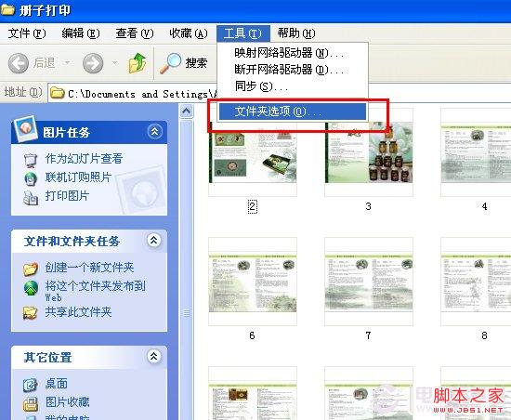
Task: Collapse the 其它位置 panel
Action: click(x=154, y=357)
